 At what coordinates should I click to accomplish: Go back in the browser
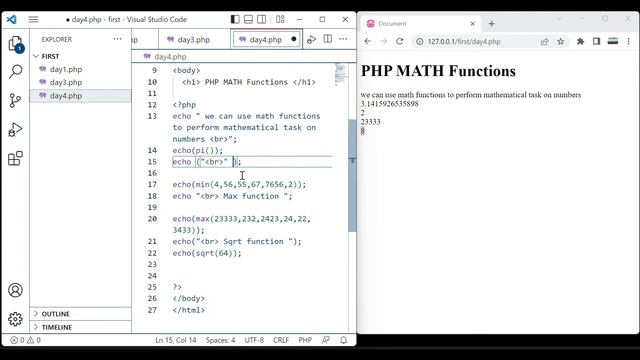pyautogui.click(x=368, y=41)
